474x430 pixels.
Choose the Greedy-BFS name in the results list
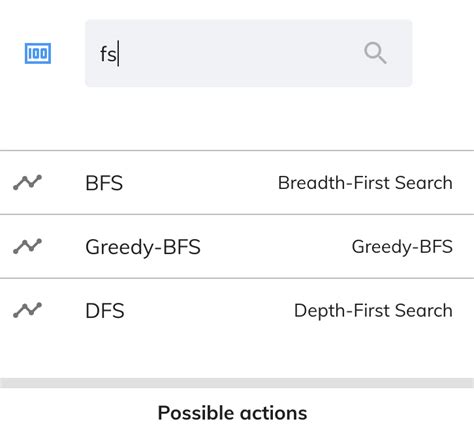click(143, 247)
